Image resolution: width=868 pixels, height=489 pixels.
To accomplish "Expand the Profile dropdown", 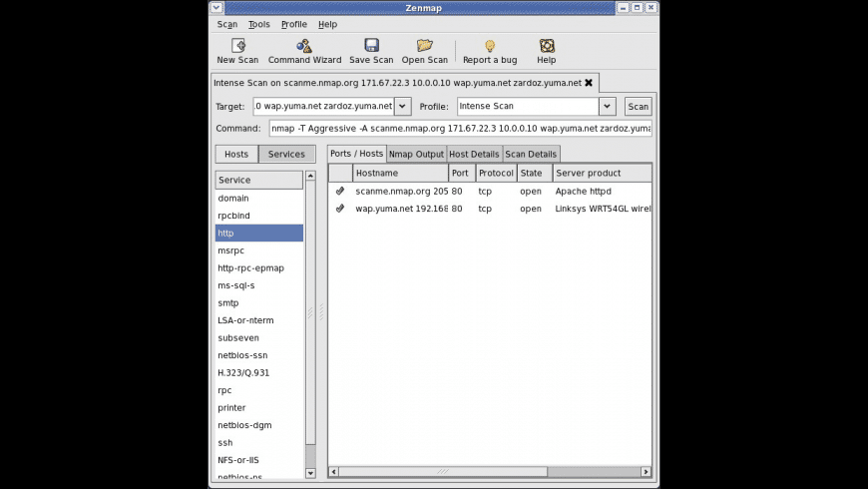I will (608, 107).
